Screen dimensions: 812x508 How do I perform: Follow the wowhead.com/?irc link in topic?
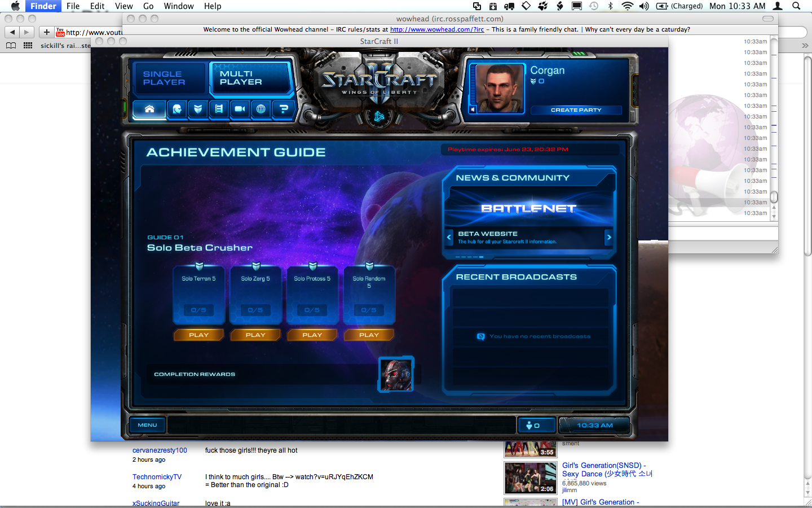pos(437,29)
